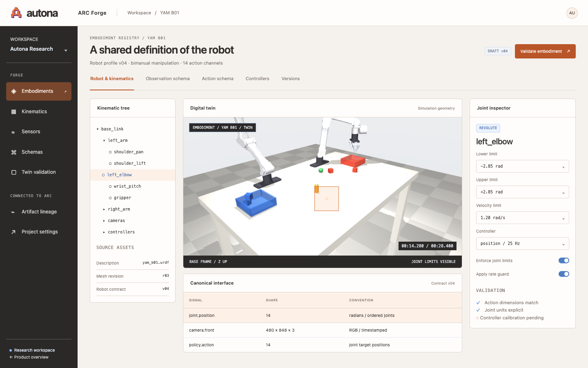Click the blue bin in digital twin
The width and height of the screenshot is (588, 368).
point(256,203)
